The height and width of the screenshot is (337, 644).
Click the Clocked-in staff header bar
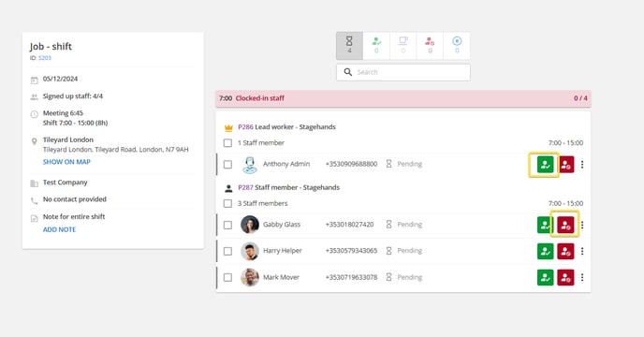pos(403,98)
